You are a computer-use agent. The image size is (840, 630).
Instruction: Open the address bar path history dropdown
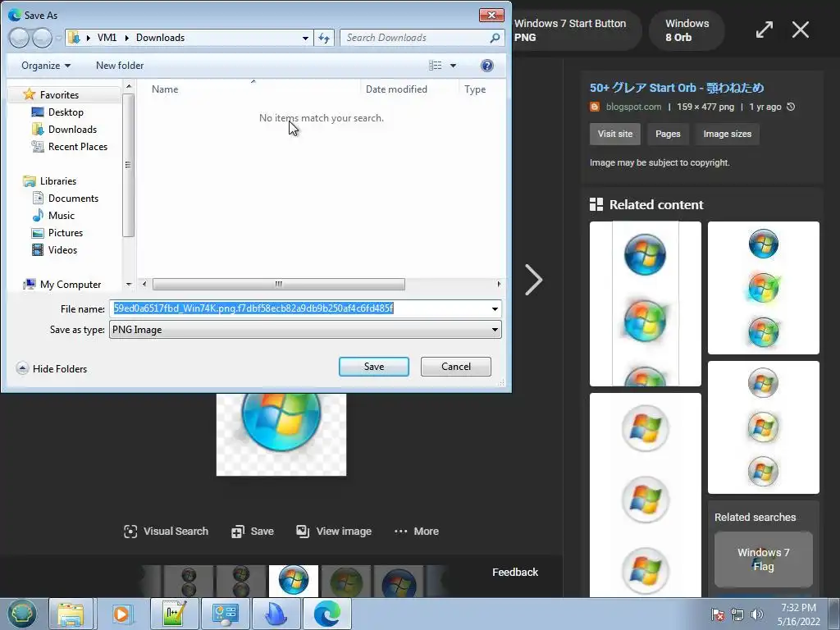305,38
